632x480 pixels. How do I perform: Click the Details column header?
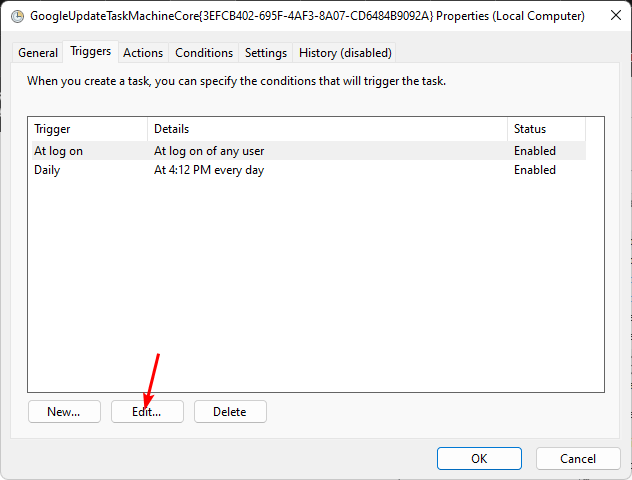(327, 129)
